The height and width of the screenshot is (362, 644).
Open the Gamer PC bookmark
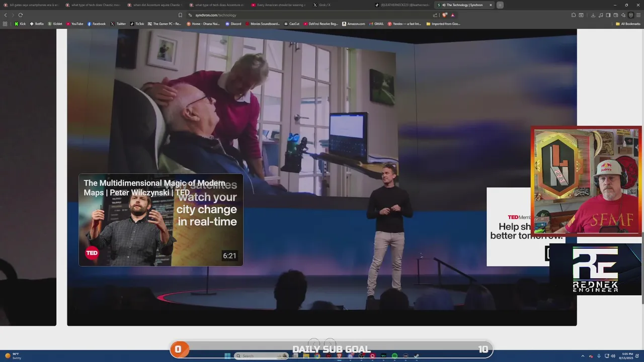pyautogui.click(x=165, y=24)
